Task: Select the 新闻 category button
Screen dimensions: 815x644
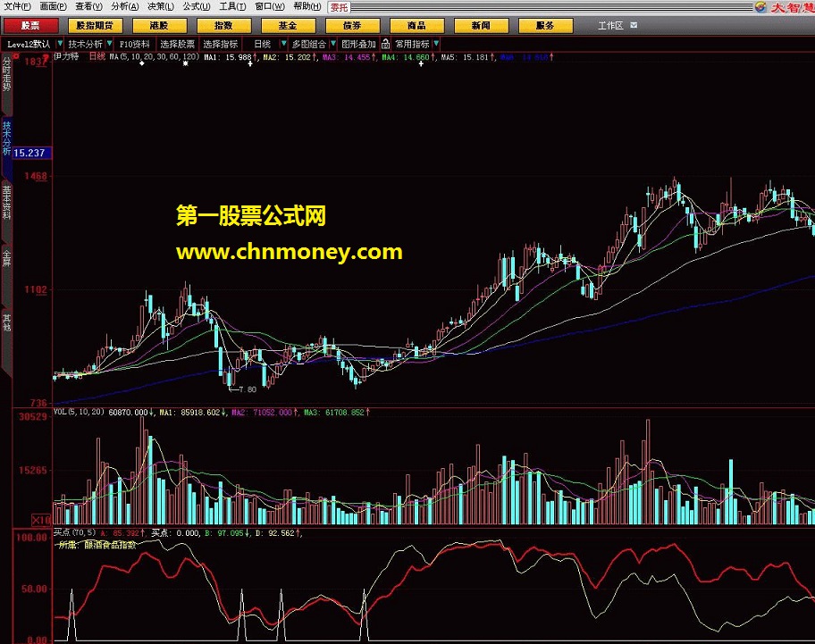Action: [481, 25]
